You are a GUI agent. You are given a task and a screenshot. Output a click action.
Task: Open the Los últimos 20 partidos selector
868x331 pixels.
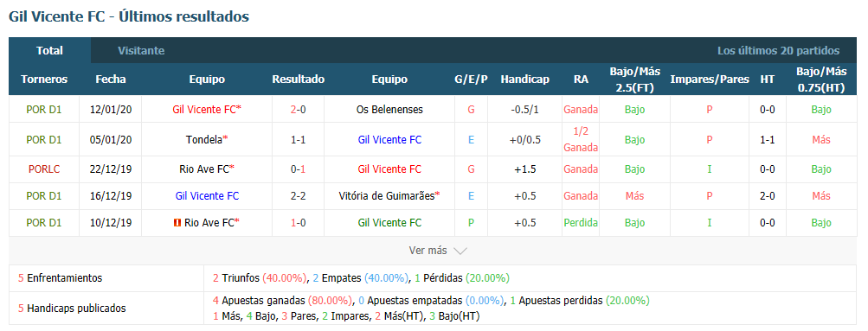tap(778, 51)
